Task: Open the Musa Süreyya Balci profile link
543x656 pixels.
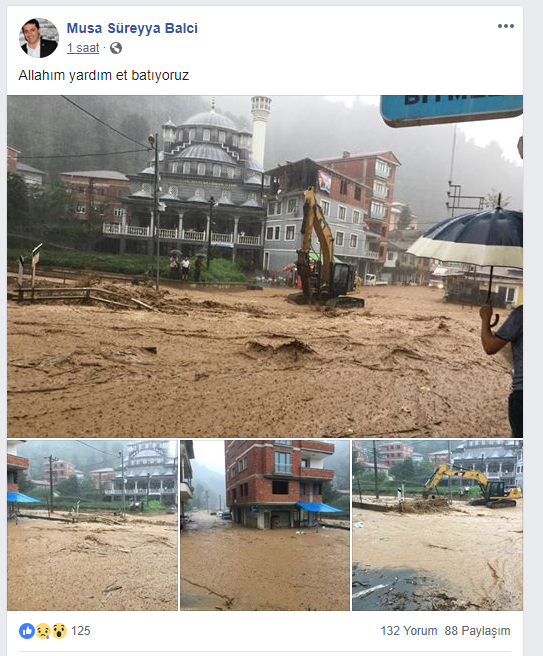Action: point(132,28)
